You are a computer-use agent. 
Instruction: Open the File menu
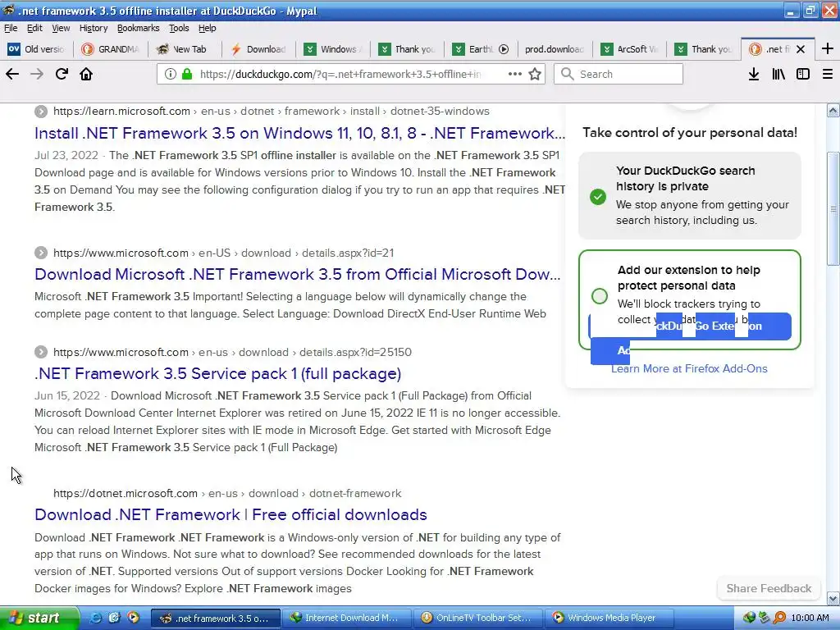click(x=11, y=28)
